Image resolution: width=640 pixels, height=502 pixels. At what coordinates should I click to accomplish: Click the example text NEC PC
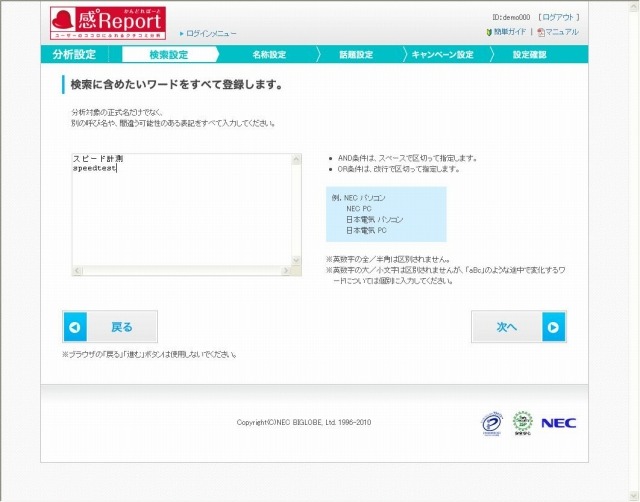359,209
